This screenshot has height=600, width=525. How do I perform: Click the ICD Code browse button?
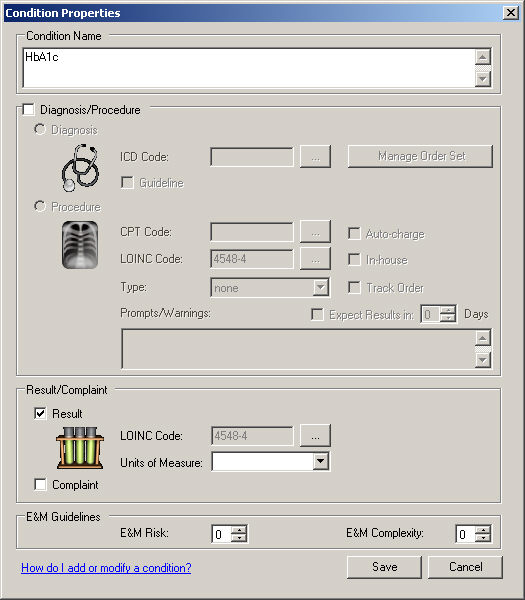(x=315, y=157)
